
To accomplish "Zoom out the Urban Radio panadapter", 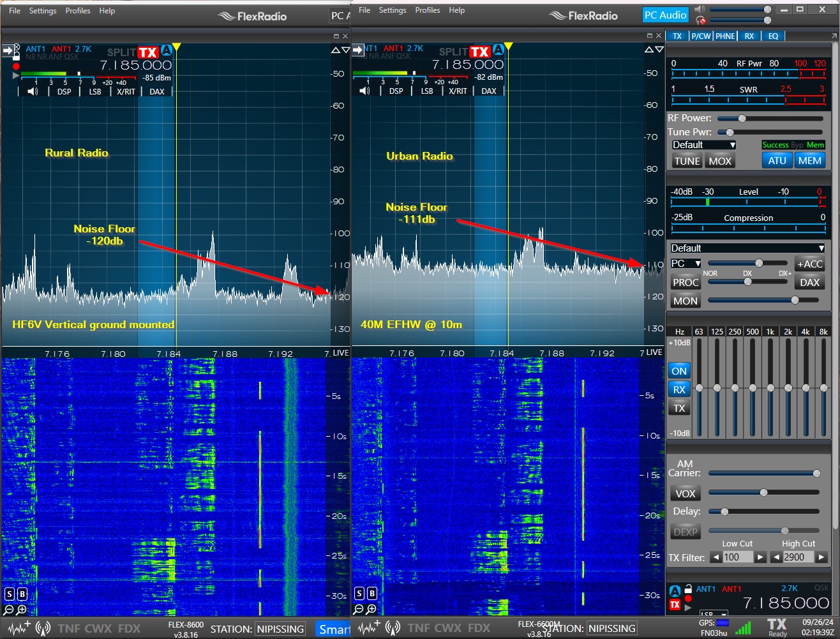I will click(x=359, y=610).
